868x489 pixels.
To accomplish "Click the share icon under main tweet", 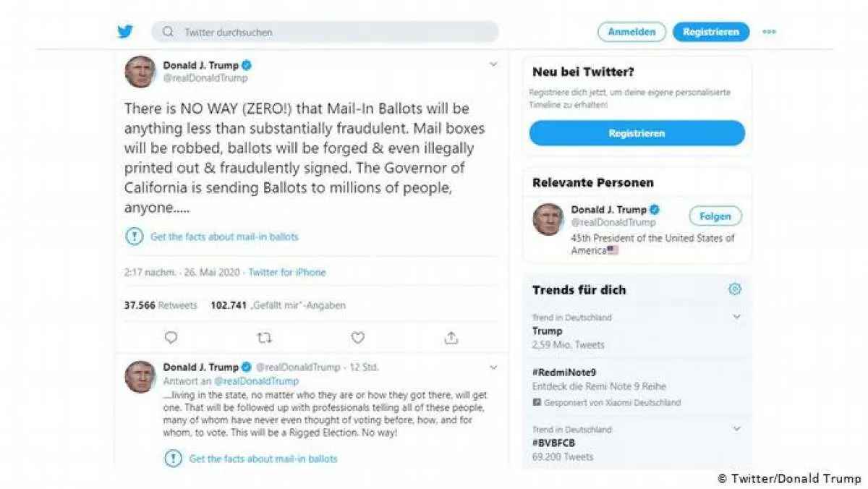I will (x=451, y=338).
